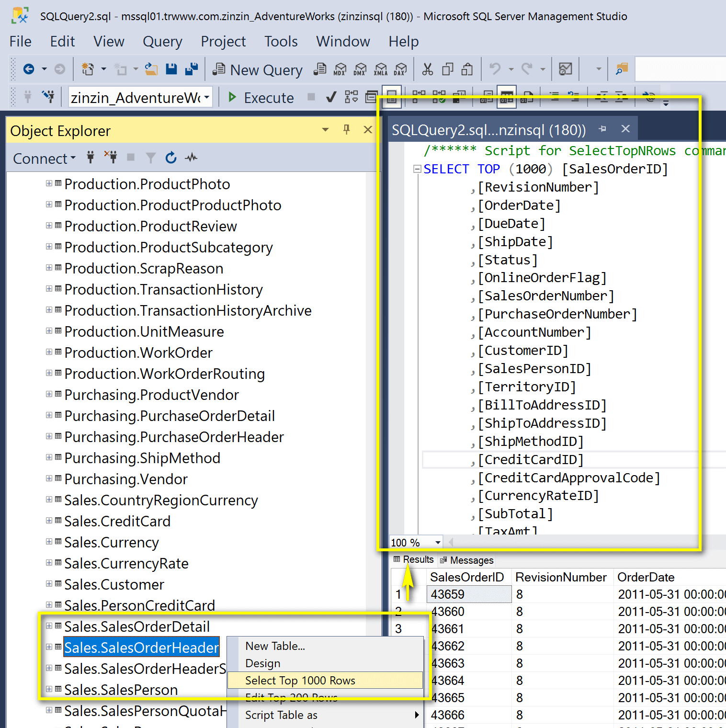Image resolution: width=726 pixels, height=728 pixels.
Task: Click the Copy icon
Action: pyautogui.click(x=447, y=69)
